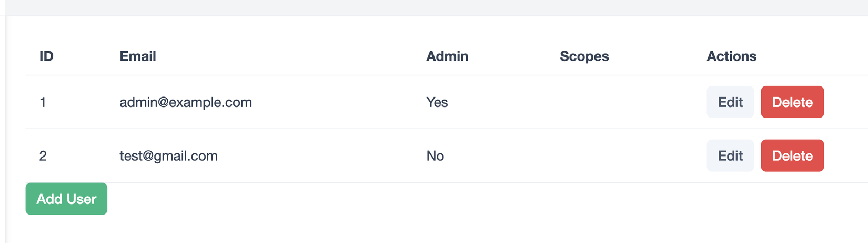
Task: Click the gray bar above the table
Action: [434, 7]
